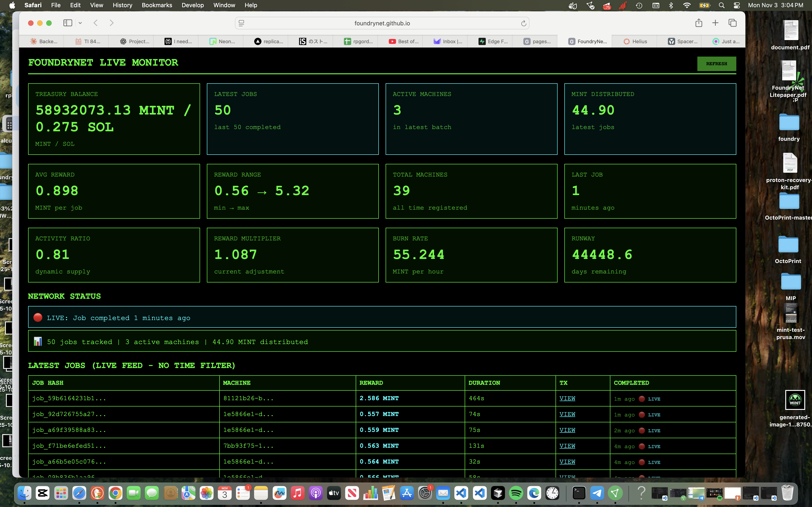The width and height of the screenshot is (812, 507).
Task: Open Spotlight search from the menu bar
Action: (721, 5)
